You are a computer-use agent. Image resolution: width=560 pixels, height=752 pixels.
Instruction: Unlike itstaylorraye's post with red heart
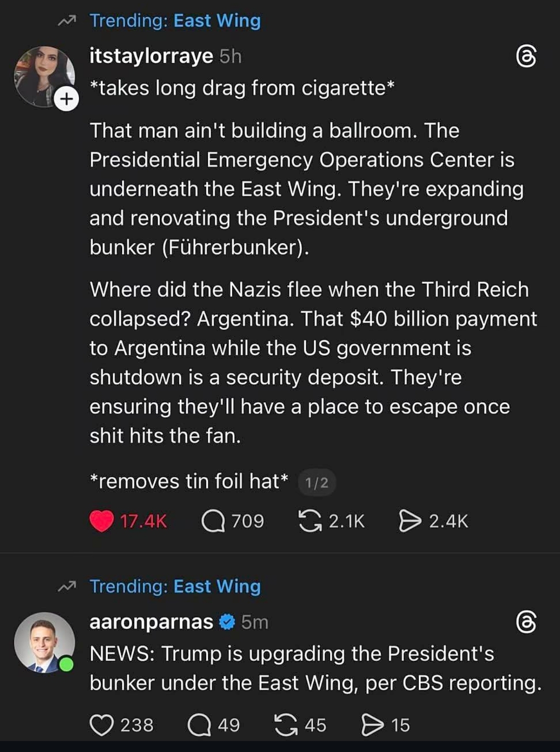point(101,521)
